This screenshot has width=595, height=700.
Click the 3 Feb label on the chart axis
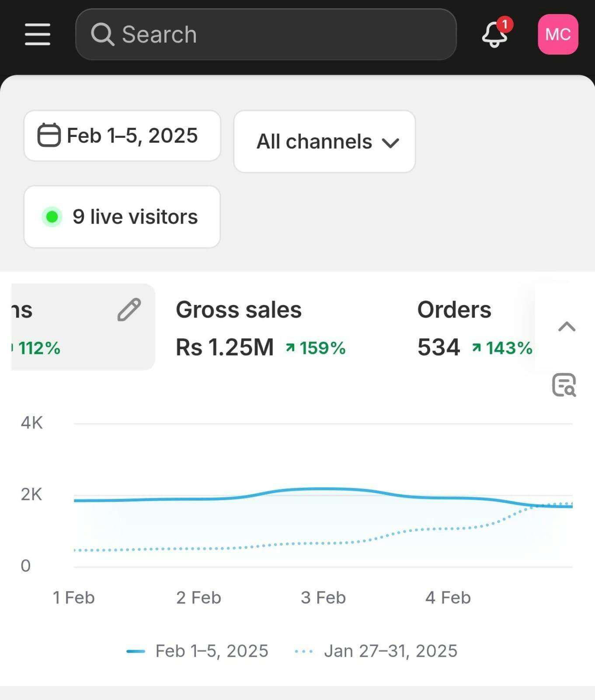click(x=323, y=598)
